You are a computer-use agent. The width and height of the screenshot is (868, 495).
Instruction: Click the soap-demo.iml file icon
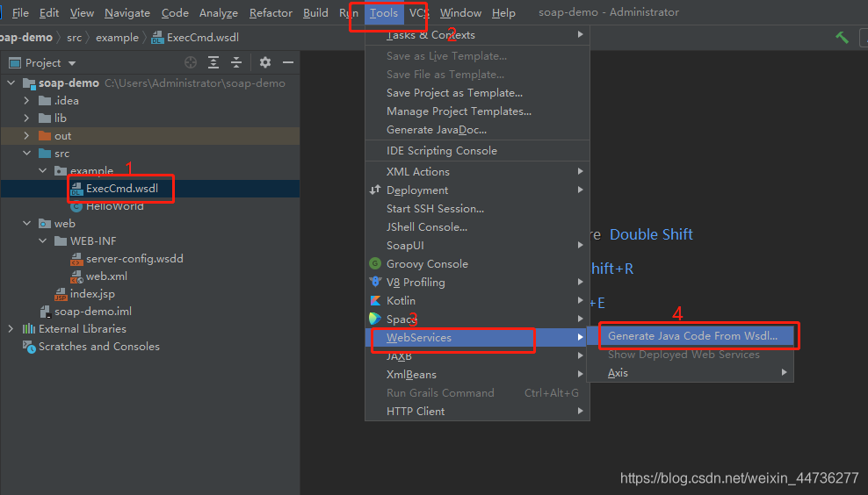point(46,312)
